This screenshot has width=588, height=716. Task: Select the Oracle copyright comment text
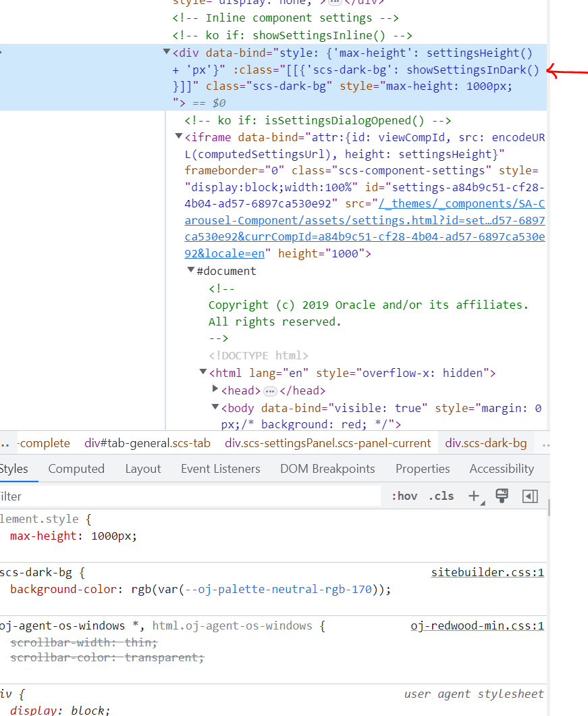[x=369, y=313]
